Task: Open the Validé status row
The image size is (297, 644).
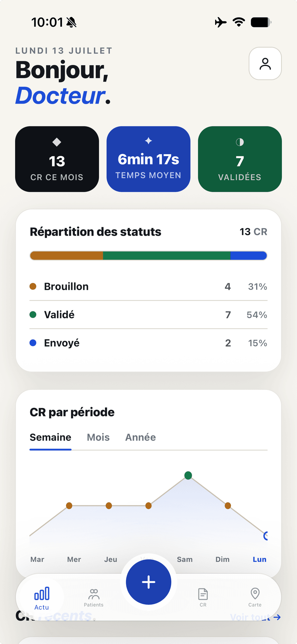Action: click(x=148, y=315)
